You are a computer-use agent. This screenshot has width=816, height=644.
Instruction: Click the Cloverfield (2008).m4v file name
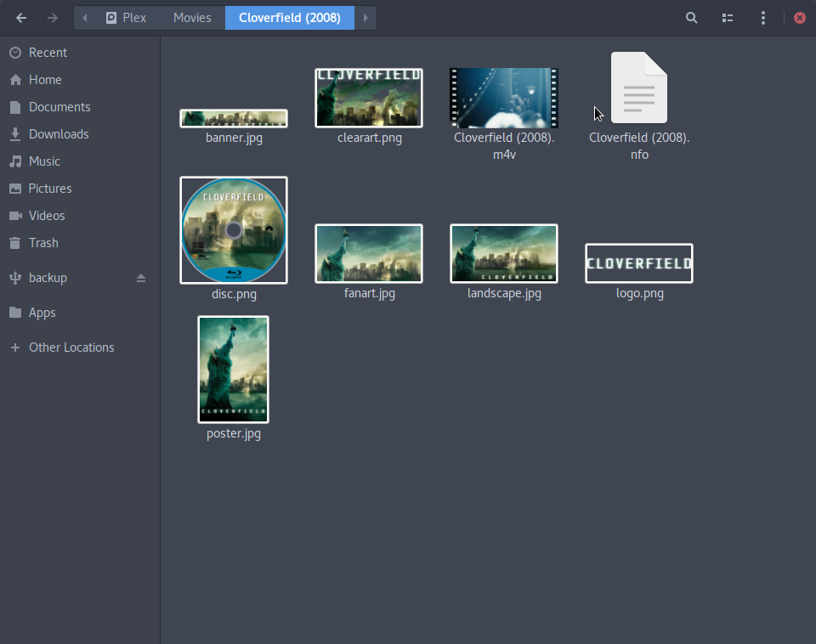coord(504,146)
